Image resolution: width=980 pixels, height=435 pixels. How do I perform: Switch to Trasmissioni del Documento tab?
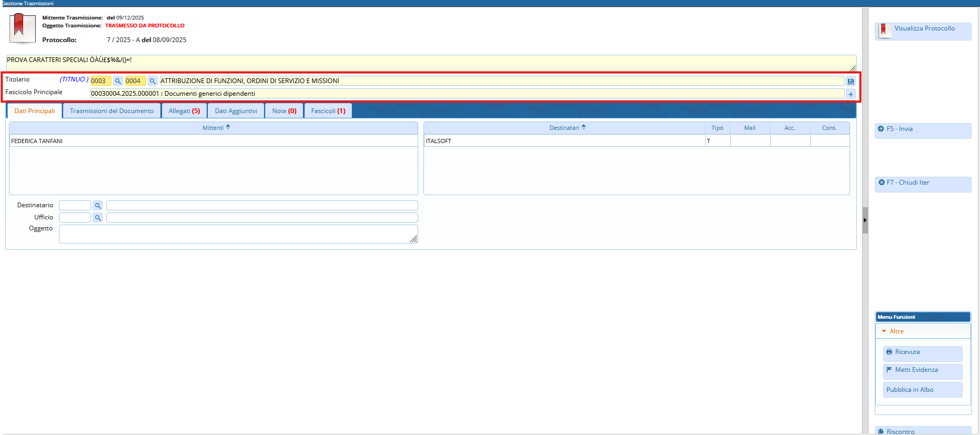pos(112,111)
